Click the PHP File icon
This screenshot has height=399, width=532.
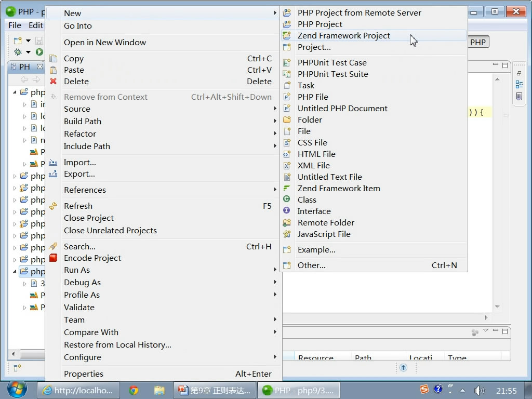click(287, 97)
